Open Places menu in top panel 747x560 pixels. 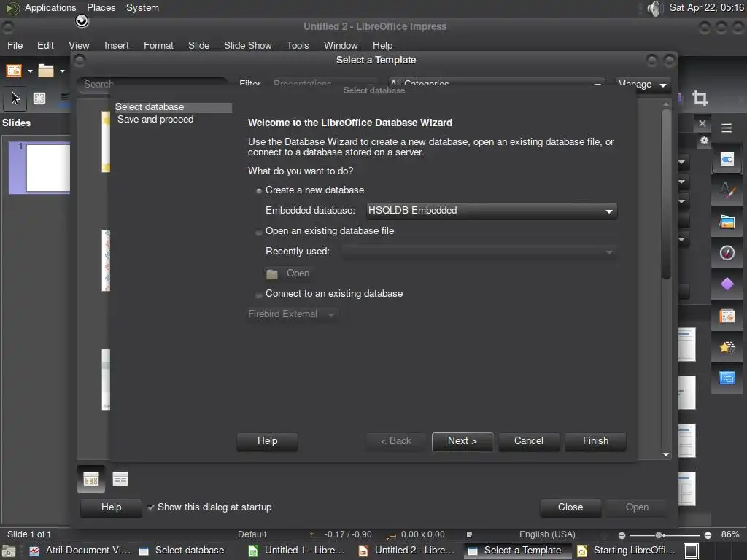(101, 7)
